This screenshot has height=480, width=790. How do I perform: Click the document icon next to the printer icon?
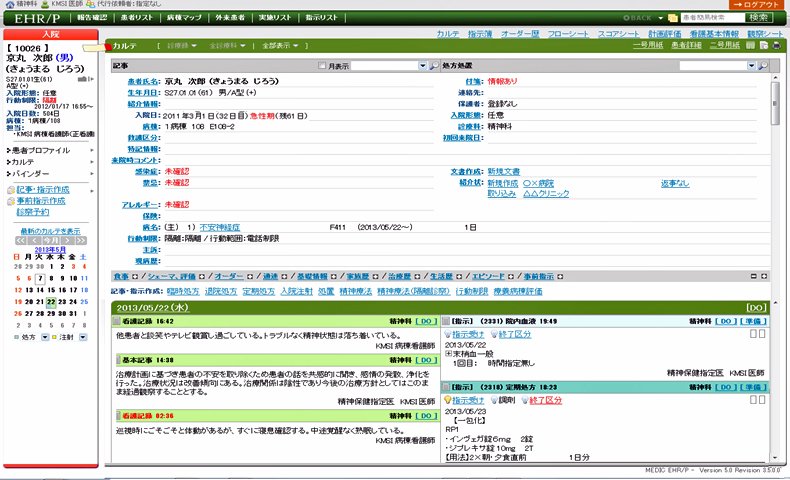coord(764,45)
